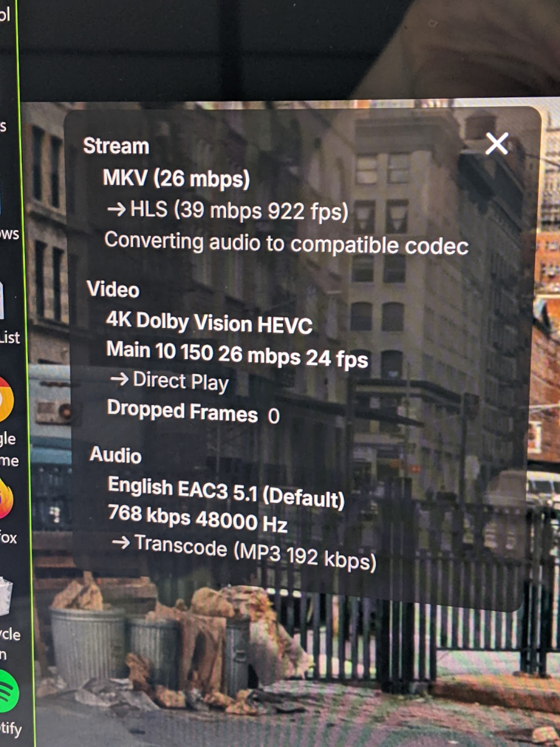Click the "768 kbps 48000 Hz" line
Image resolution: width=560 pixels, height=747 pixels.
click(x=198, y=518)
